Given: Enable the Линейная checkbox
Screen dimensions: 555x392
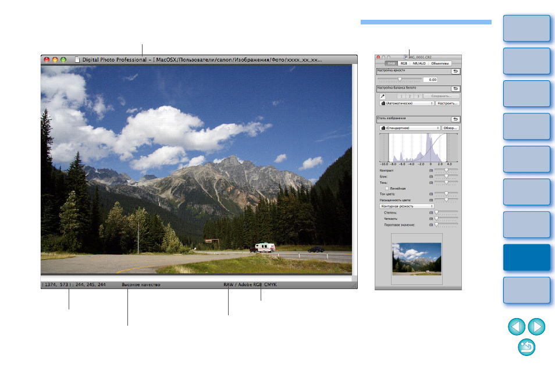Looking at the screenshot, I should (x=387, y=188).
